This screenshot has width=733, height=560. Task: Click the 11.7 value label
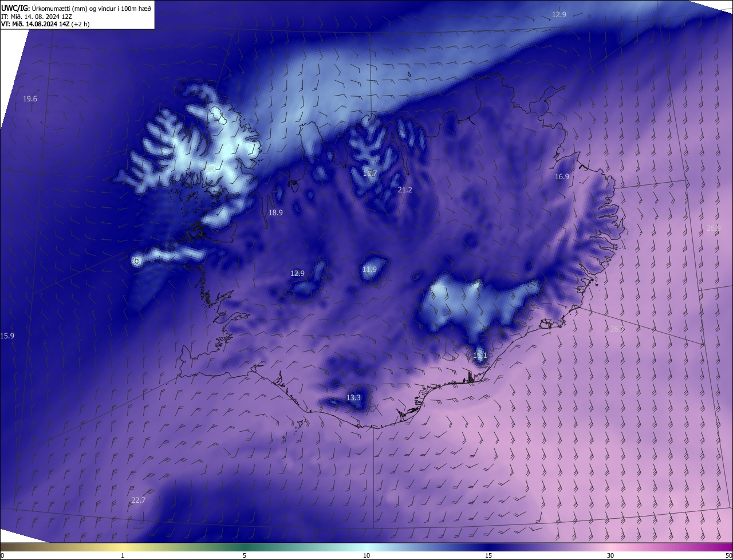pos(369,173)
